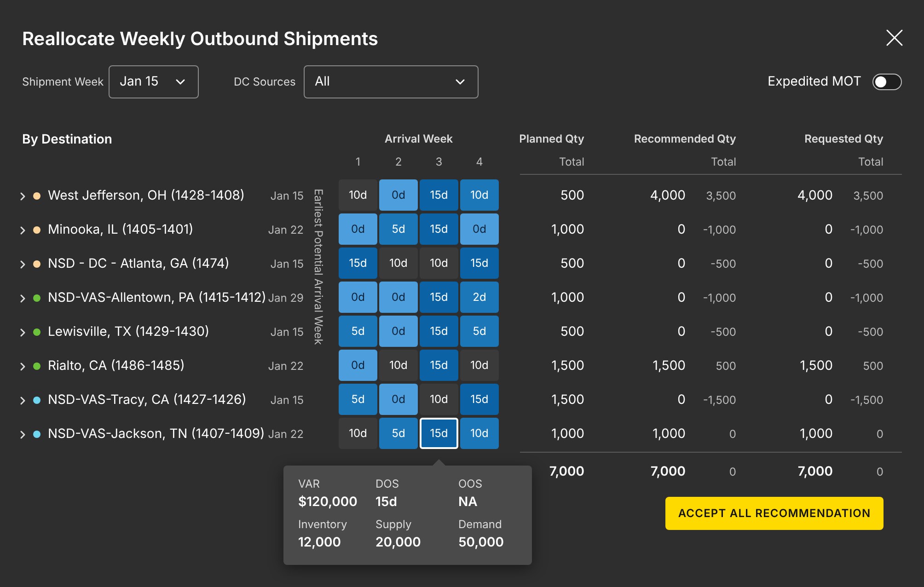
Task: Expand the Lewisville, TX row
Action: [23, 333]
